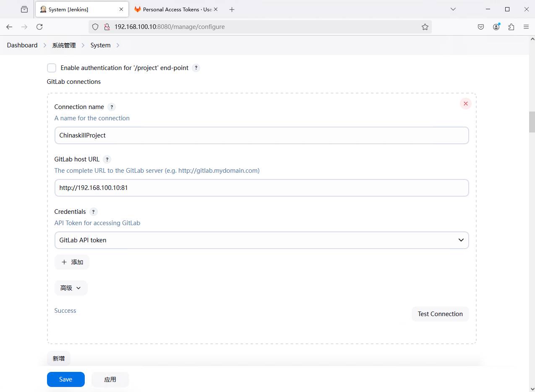Open help for Connection name field
Viewport: 535px width, 392px height.
111,107
